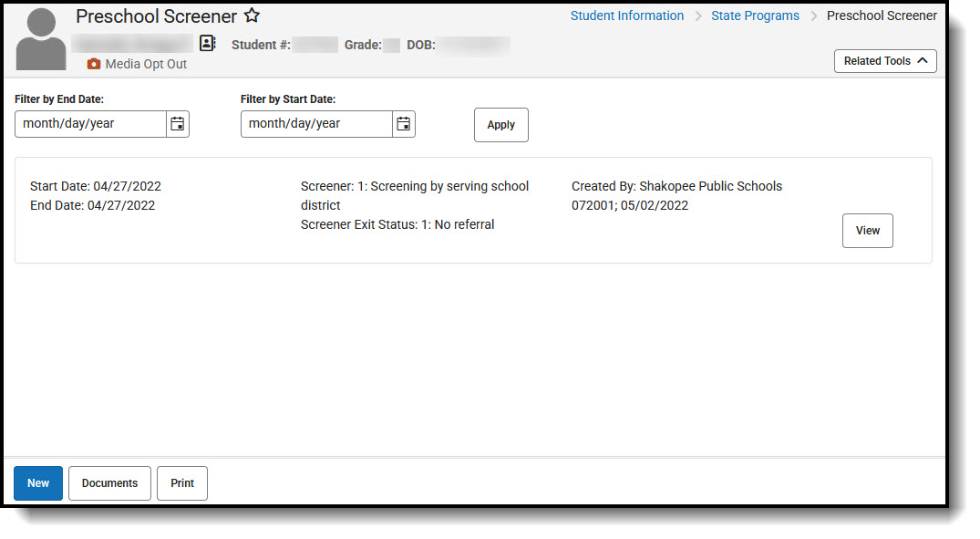This screenshot has width=980, height=539.
Task: Navigate to State Programs via breadcrumb
Action: tap(755, 16)
